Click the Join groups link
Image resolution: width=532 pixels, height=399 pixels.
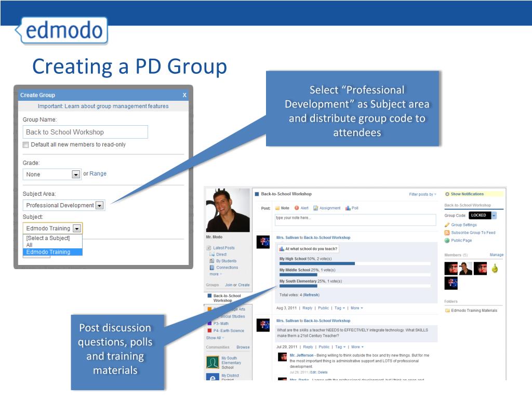tap(229, 285)
